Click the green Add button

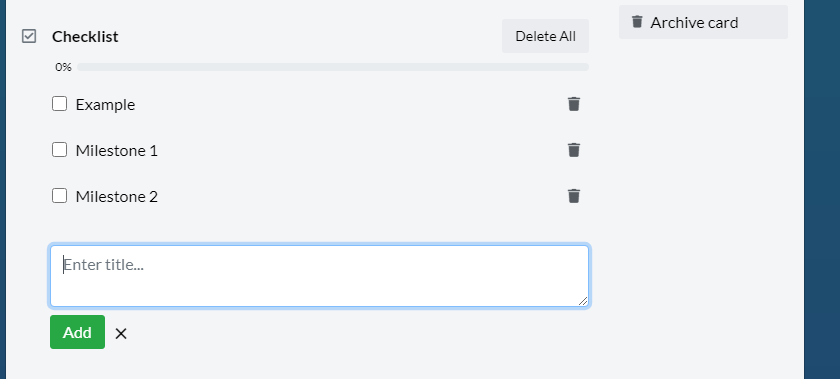(77, 332)
